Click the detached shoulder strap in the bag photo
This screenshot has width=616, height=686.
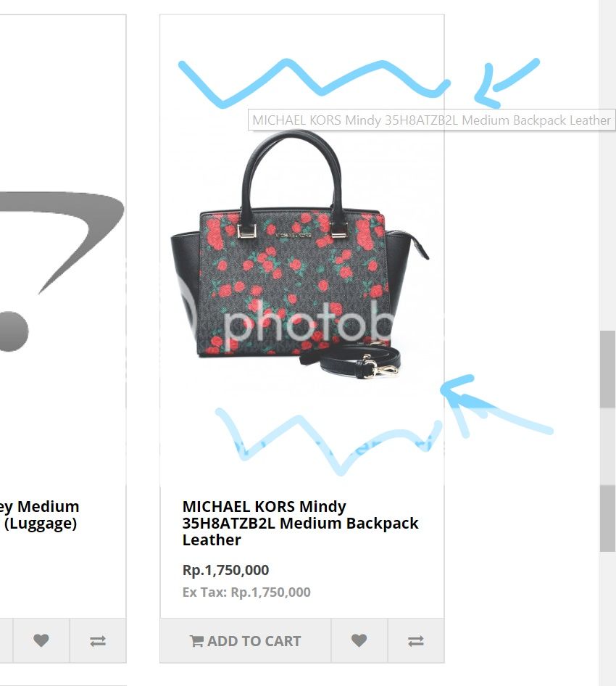(350, 360)
